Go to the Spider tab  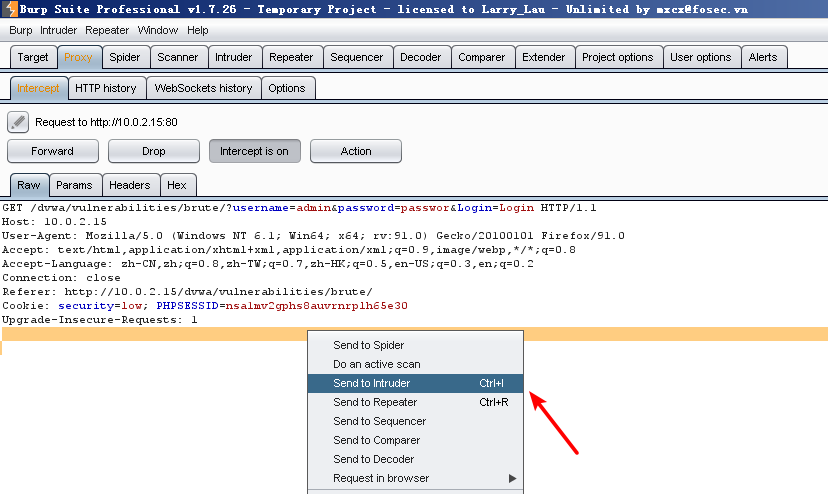click(x=125, y=57)
